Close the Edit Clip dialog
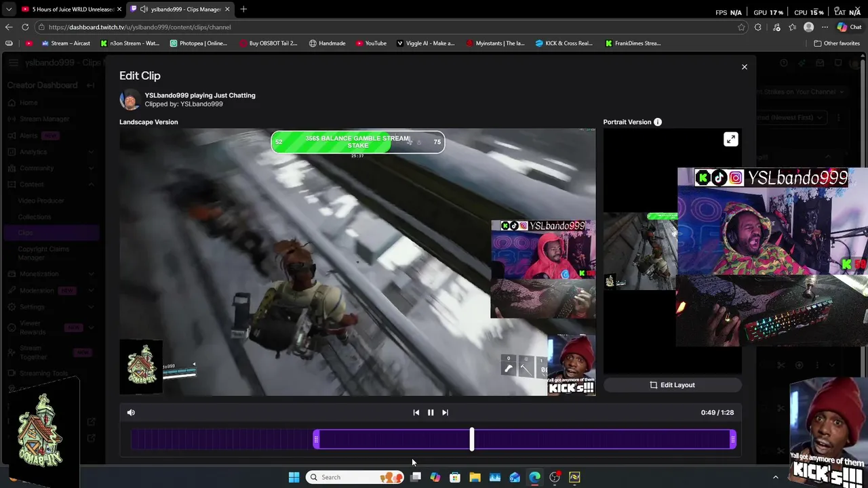Viewport: 868px width, 488px height. tap(744, 67)
